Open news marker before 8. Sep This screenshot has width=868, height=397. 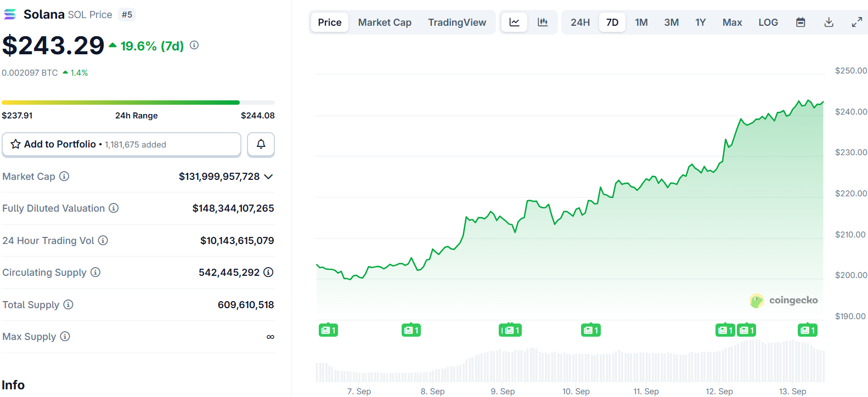pyautogui.click(x=411, y=330)
